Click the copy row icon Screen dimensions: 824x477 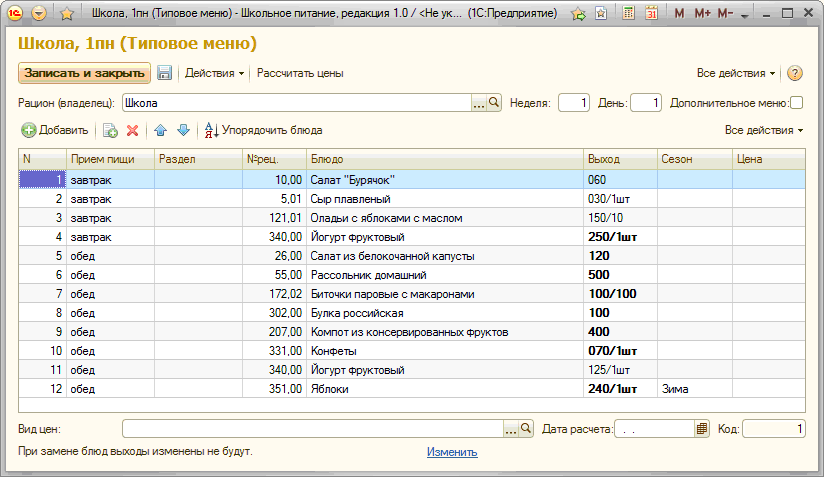[110, 130]
